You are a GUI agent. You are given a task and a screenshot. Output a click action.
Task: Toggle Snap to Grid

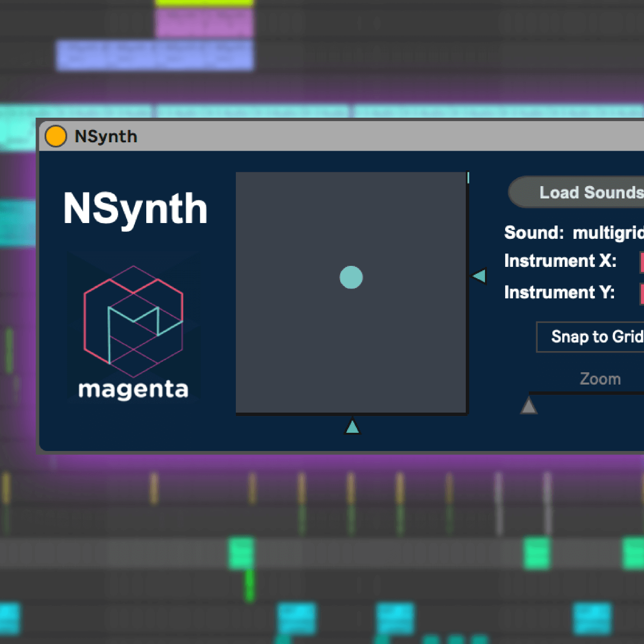click(590, 337)
